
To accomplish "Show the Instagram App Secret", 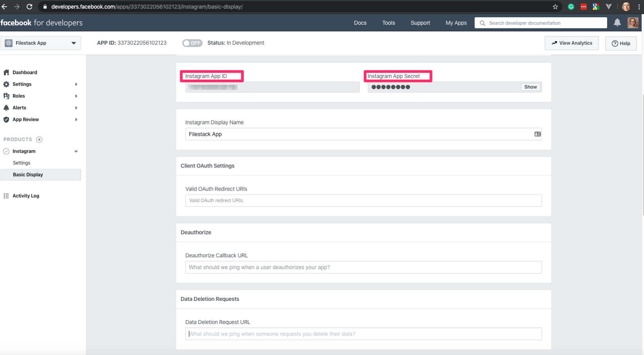I will tap(531, 87).
